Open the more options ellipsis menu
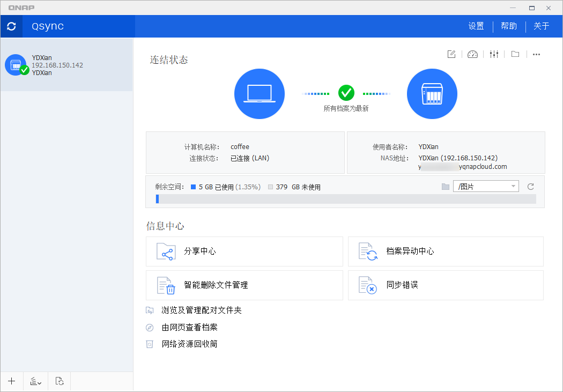563x392 pixels. tap(536, 55)
